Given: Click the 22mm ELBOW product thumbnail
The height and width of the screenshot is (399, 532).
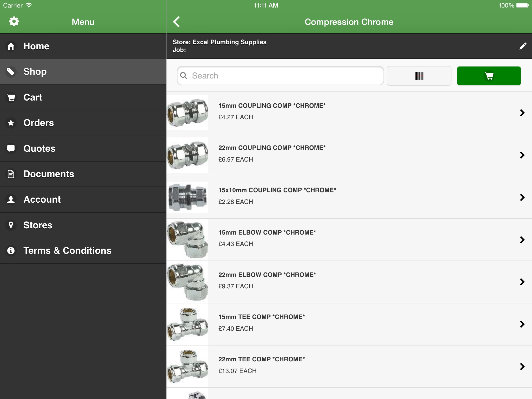Looking at the screenshot, I should tap(188, 282).
